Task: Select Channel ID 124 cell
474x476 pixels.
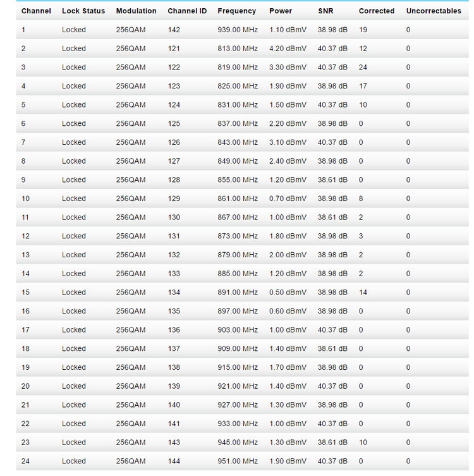Action: pyautogui.click(x=174, y=105)
